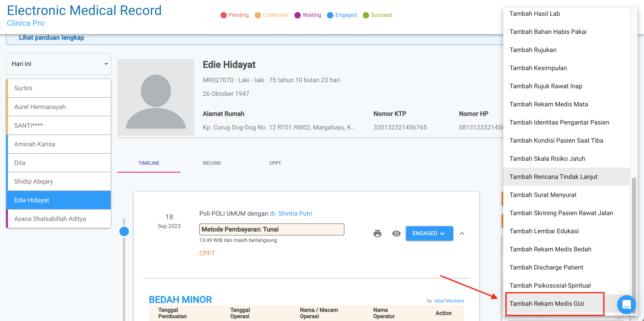Screen dimensions: 644x321
Task: Open dr. Shintia Putri link
Action: [291, 214]
